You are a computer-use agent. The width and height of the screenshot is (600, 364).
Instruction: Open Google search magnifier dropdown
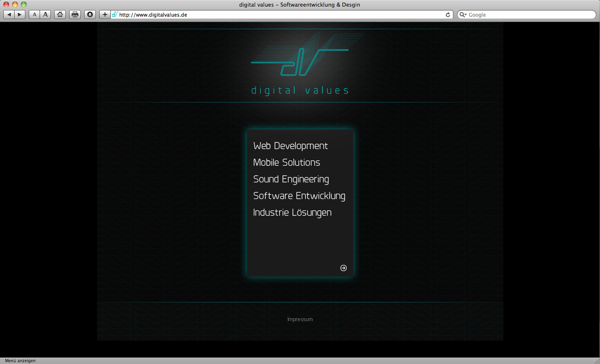(463, 15)
